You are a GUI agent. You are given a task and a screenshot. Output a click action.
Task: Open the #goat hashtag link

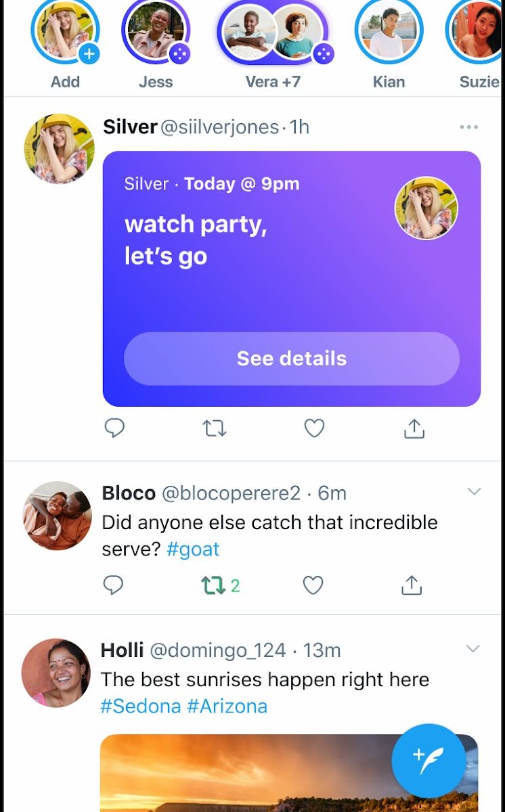[x=193, y=549]
